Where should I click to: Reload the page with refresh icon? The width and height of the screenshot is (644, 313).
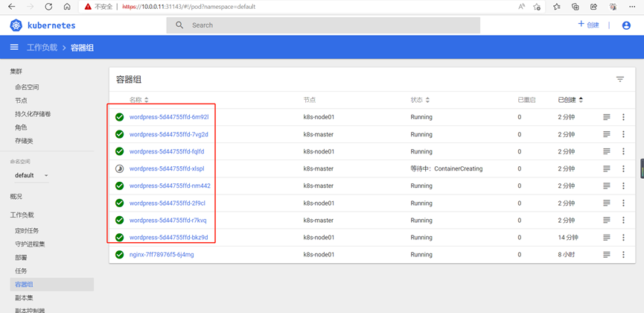[x=48, y=7]
